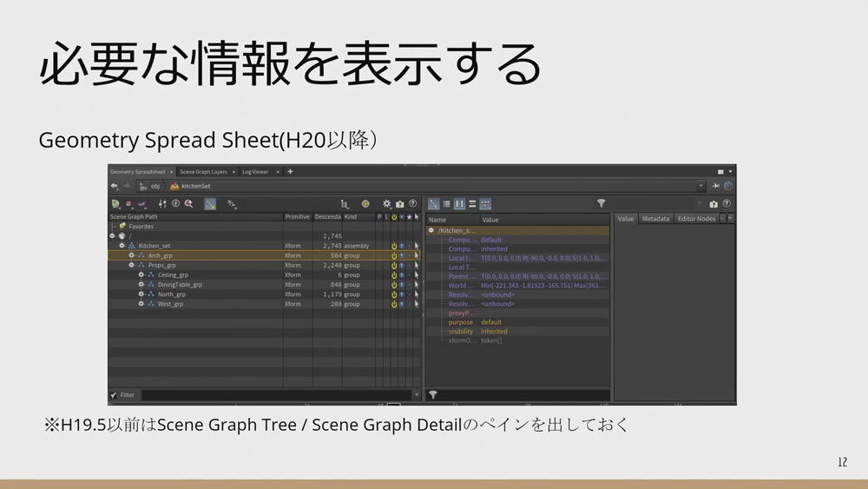Expand the Arch_grp tree node
868x489 pixels.
[x=131, y=256]
